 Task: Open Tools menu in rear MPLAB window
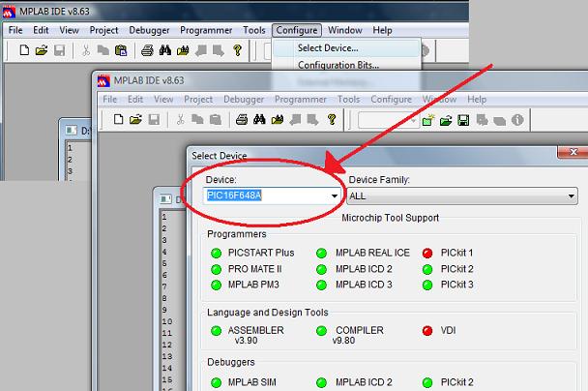254,30
